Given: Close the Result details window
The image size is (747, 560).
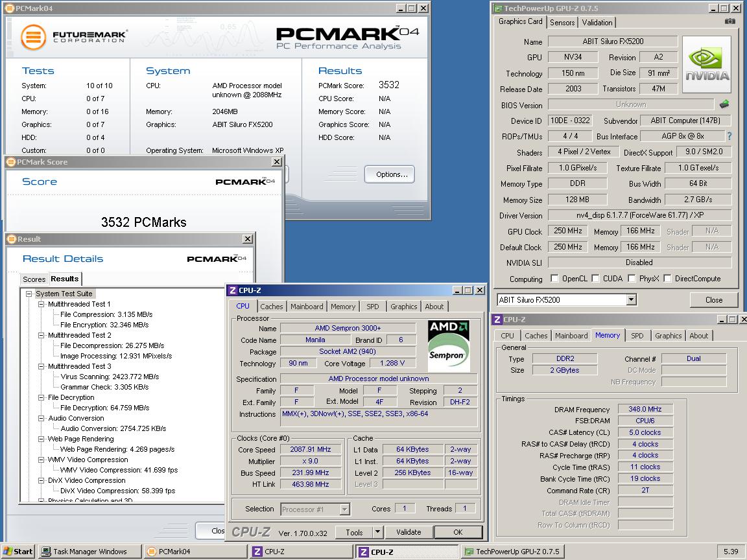Looking at the screenshot, I should tap(248, 239).
